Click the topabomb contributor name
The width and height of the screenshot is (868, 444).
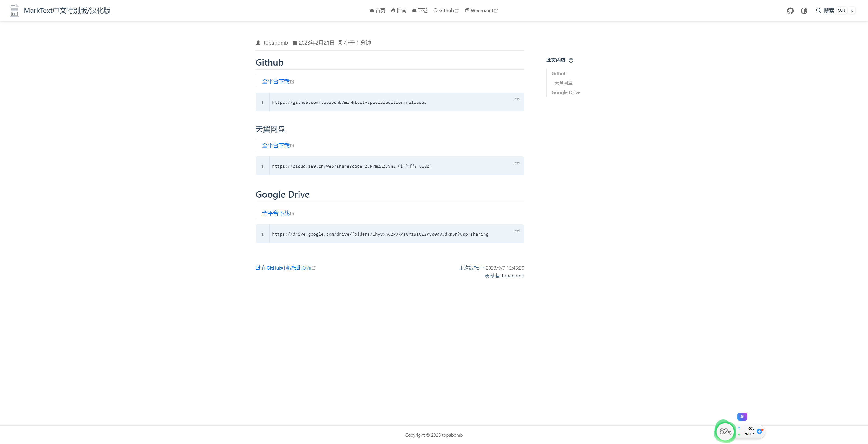tap(513, 276)
